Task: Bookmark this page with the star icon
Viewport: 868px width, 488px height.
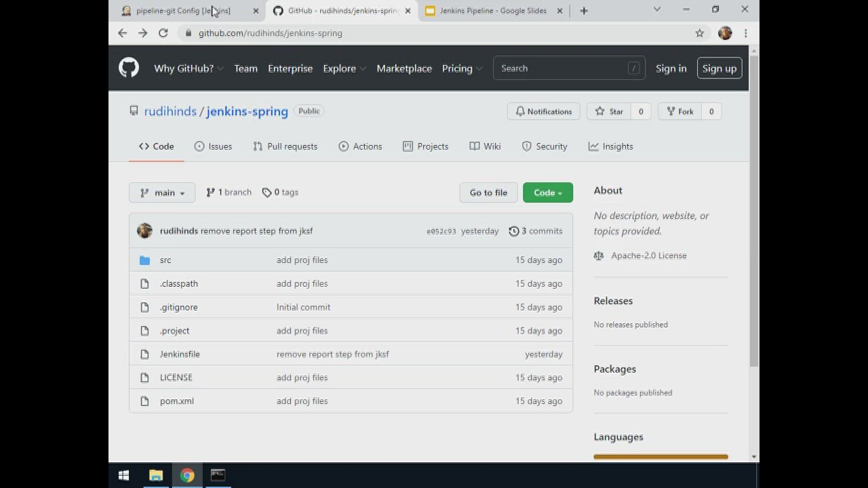Action: tap(700, 33)
